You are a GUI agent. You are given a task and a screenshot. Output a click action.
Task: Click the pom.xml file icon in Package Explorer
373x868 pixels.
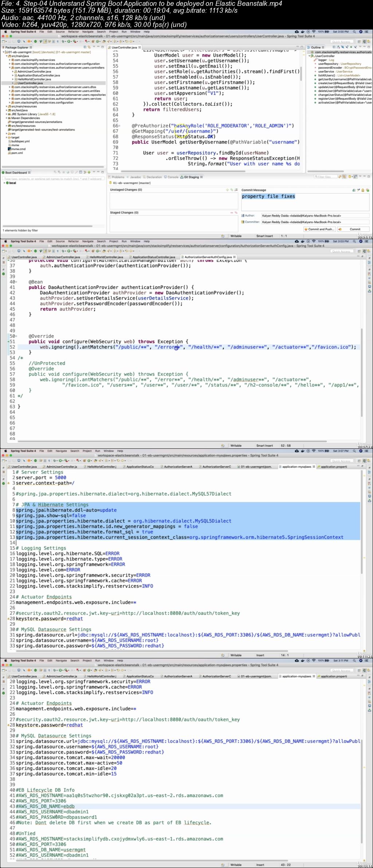9,153
